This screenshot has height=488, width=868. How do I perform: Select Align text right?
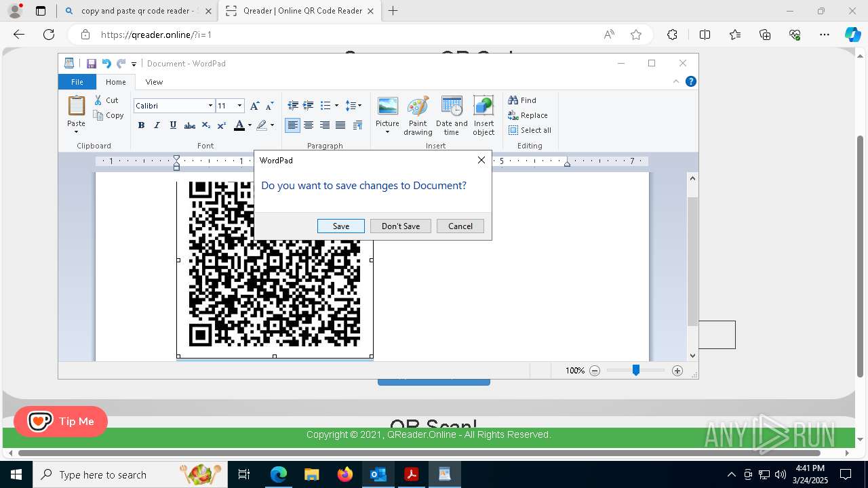coord(325,125)
